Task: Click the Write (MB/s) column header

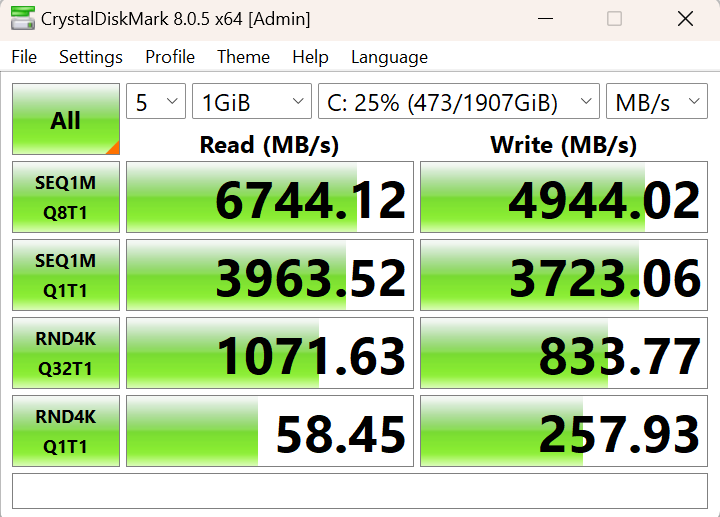Action: tap(563, 145)
